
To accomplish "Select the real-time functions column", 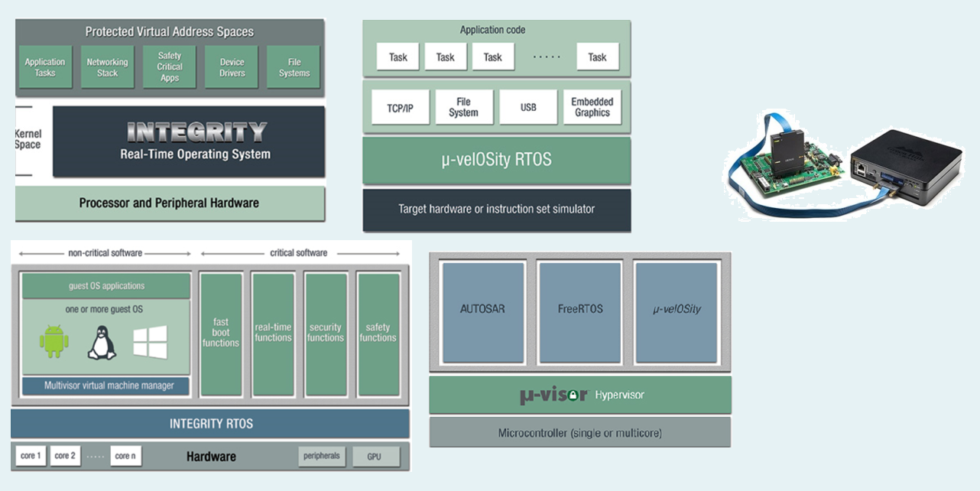I will [274, 333].
